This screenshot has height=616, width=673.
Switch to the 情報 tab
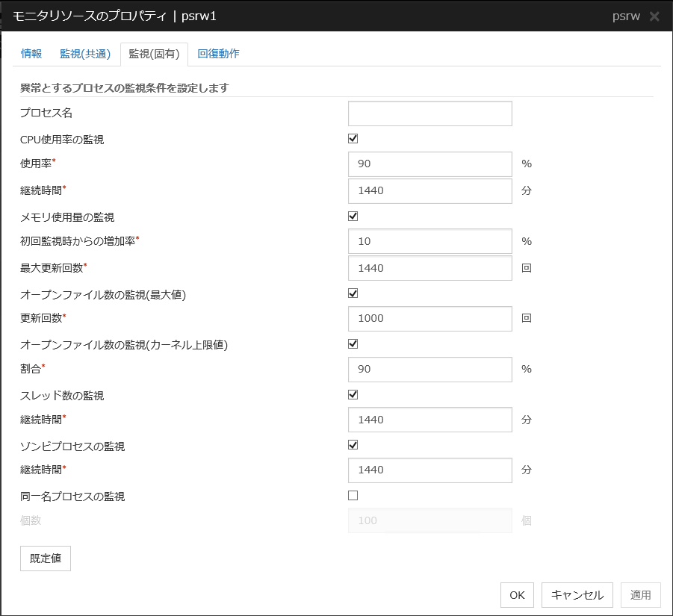[31, 54]
